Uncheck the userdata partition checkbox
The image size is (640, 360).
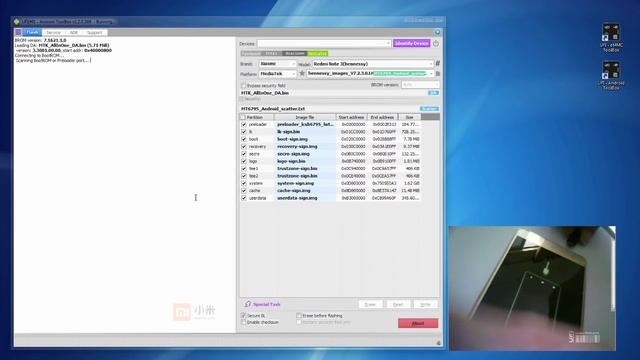244,198
